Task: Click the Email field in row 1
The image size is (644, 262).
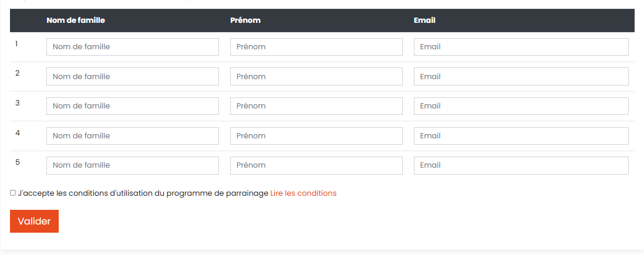Action: tap(521, 47)
